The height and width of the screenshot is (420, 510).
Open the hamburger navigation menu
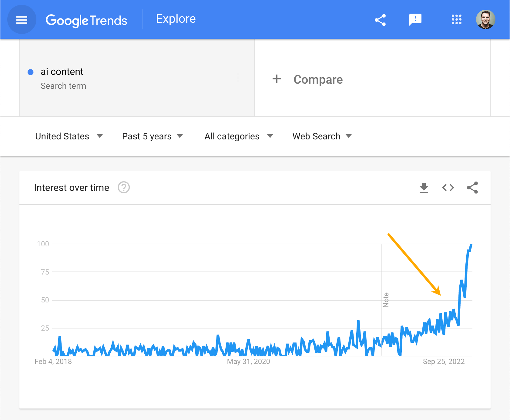pyautogui.click(x=22, y=19)
